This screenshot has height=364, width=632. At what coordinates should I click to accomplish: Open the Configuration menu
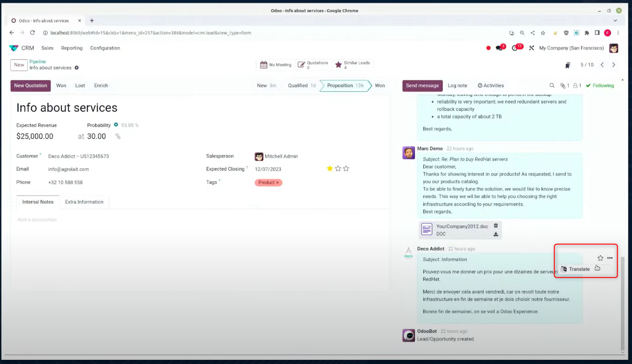[105, 48]
